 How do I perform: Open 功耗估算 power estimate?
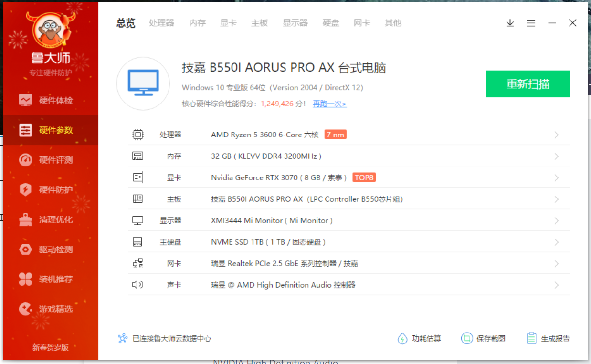[x=419, y=338]
